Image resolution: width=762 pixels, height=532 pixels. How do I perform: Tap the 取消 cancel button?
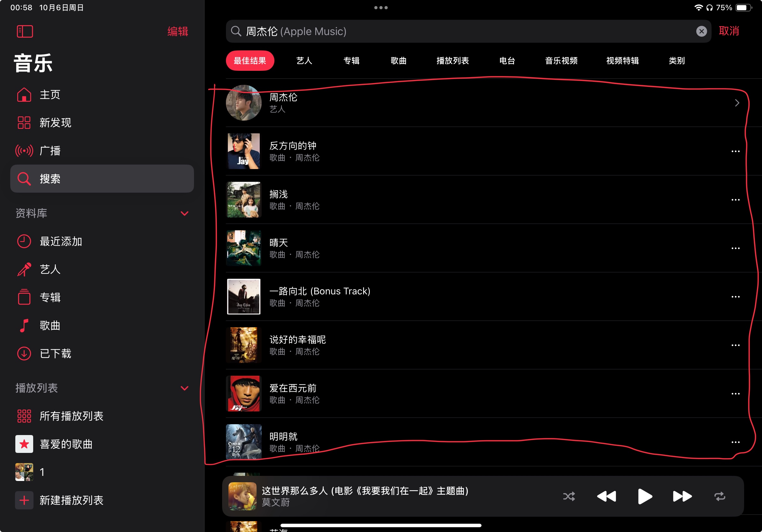point(729,31)
